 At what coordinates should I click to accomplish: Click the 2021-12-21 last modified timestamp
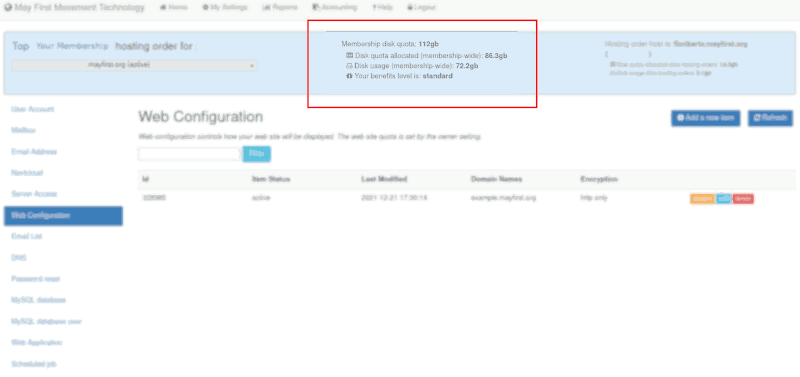pos(394,197)
